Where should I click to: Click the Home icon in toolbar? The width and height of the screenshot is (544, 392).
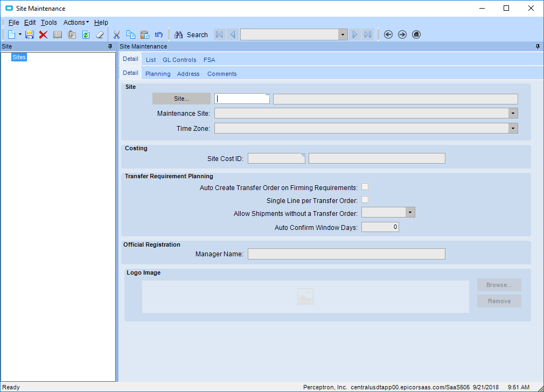416,34
